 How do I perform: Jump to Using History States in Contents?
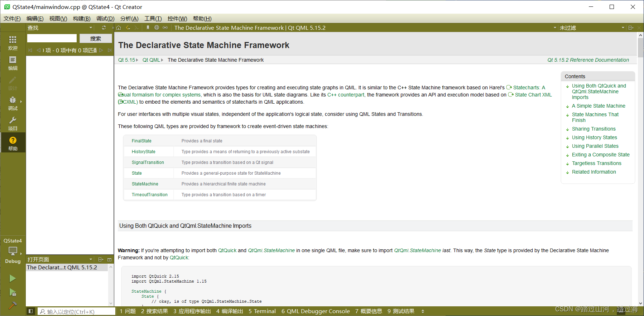pyautogui.click(x=594, y=137)
